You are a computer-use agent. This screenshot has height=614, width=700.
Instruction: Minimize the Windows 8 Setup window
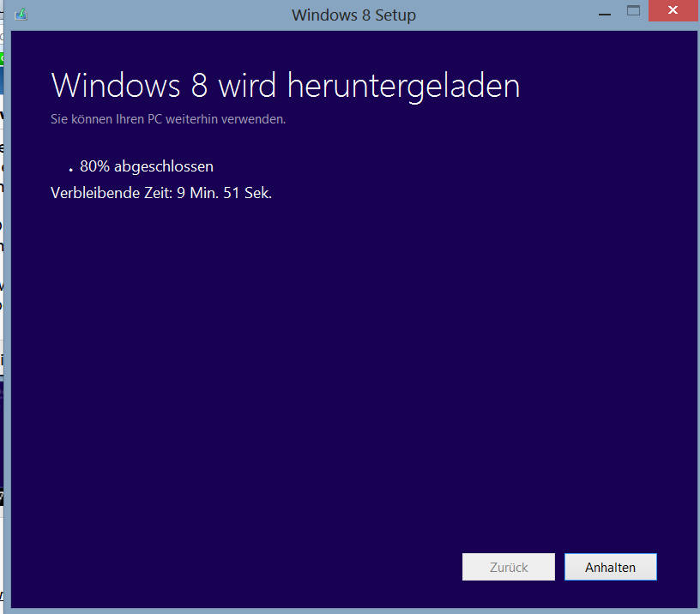[605, 15]
